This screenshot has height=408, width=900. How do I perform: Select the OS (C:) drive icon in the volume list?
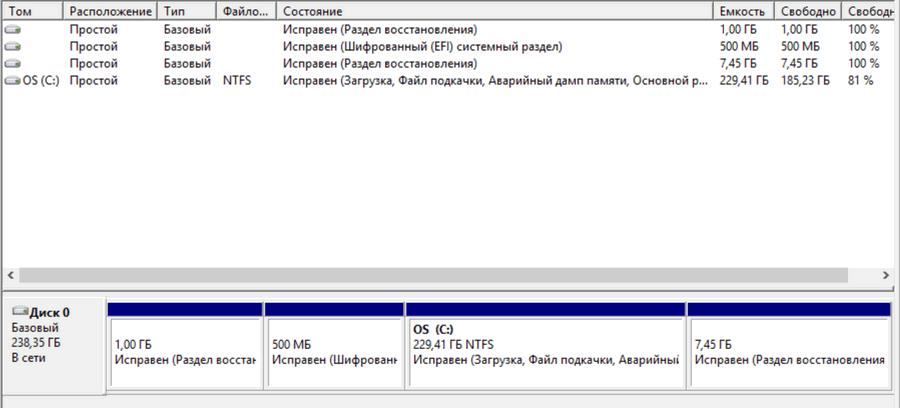tap(13, 81)
